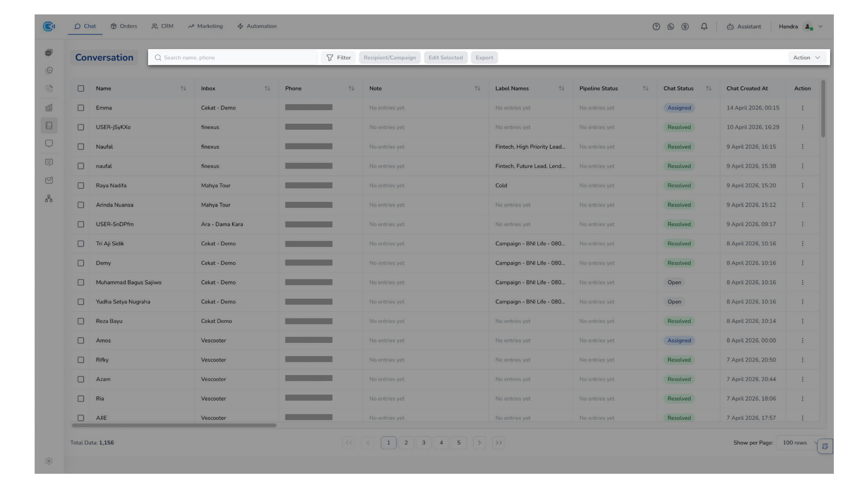
Task: Focus the Search name, phone field
Action: point(234,58)
